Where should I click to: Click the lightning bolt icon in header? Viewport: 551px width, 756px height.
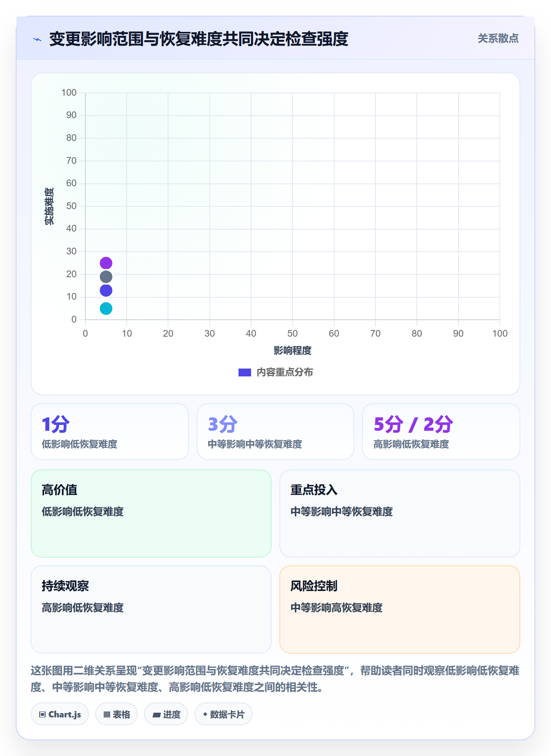click(37, 39)
